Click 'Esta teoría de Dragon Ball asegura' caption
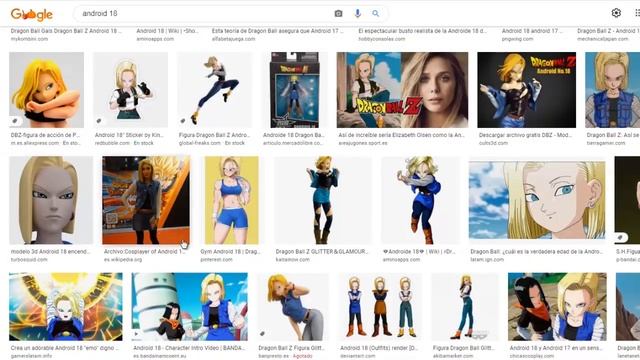The height and width of the screenshot is (360, 640). coord(278,31)
